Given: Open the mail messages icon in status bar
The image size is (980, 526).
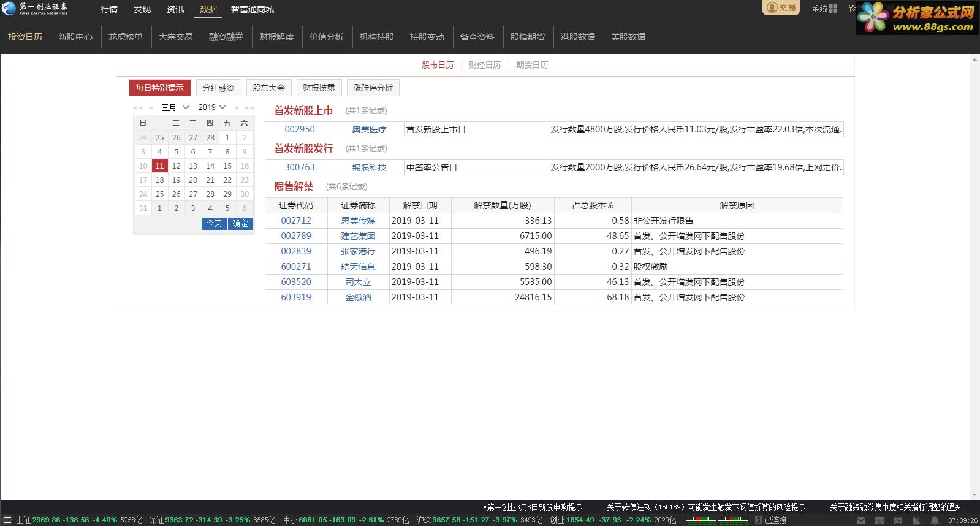Looking at the screenshot, I should click(x=861, y=520).
